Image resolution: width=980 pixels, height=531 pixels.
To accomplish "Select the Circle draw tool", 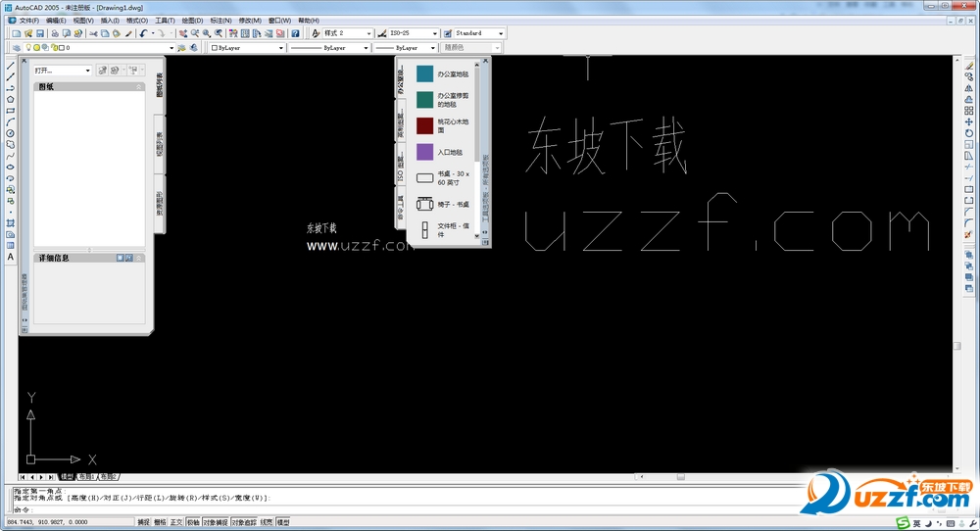I will [11, 133].
